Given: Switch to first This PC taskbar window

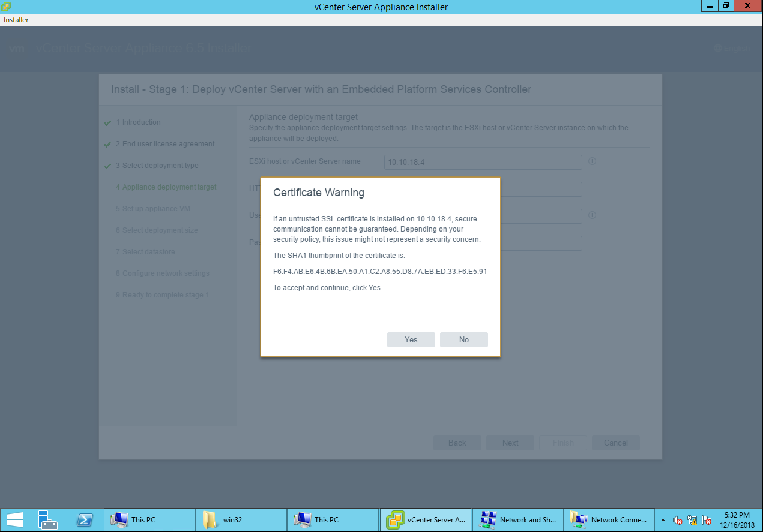Looking at the screenshot, I should pos(150,520).
